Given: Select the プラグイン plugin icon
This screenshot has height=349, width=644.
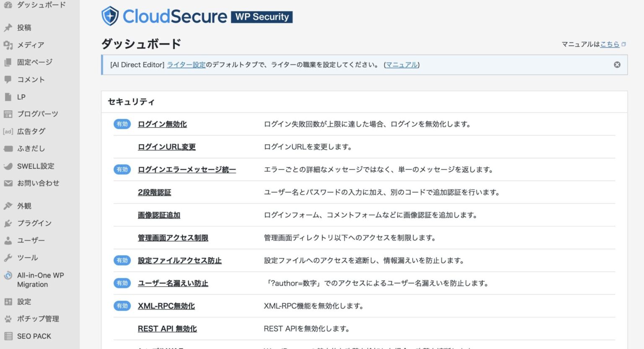Looking at the screenshot, I should click(x=8, y=223).
